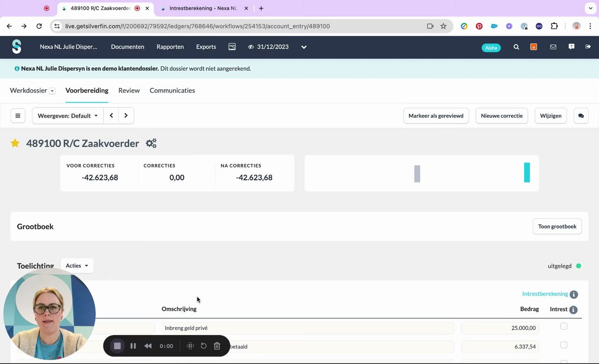Switch to the Communicaties tab
The height and width of the screenshot is (364, 599).
click(172, 90)
